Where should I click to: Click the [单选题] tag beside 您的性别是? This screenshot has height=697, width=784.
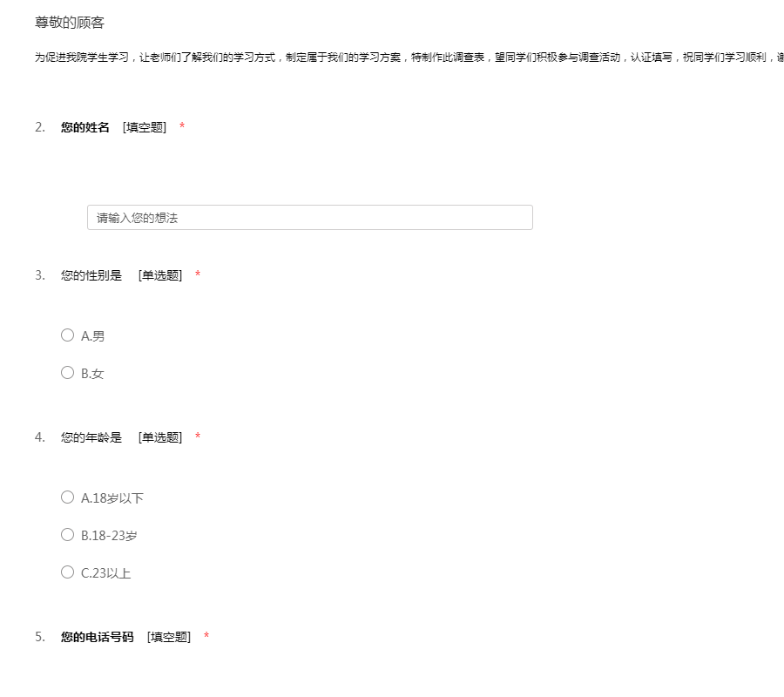pyautogui.click(x=160, y=275)
